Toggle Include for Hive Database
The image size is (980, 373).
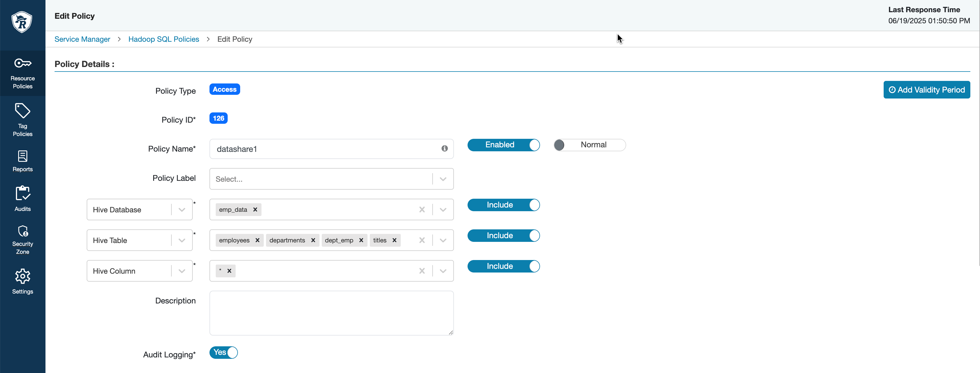tap(503, 205)
